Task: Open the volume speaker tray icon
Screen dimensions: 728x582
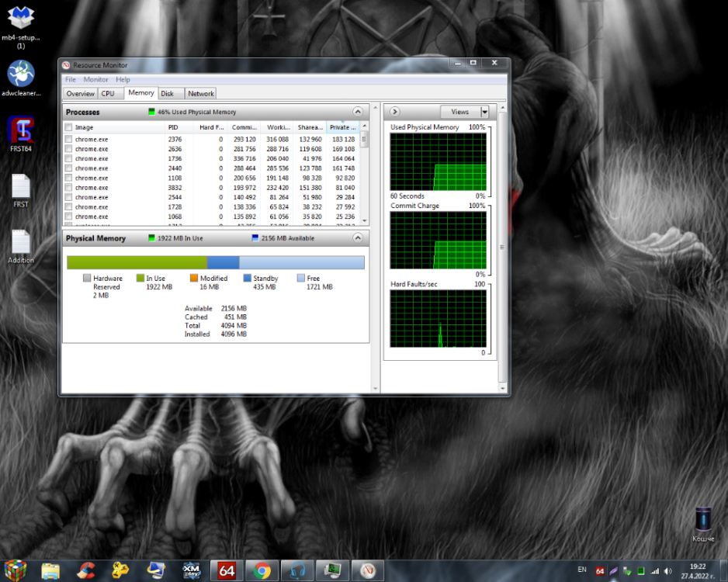Action: (x=668, y=571)
